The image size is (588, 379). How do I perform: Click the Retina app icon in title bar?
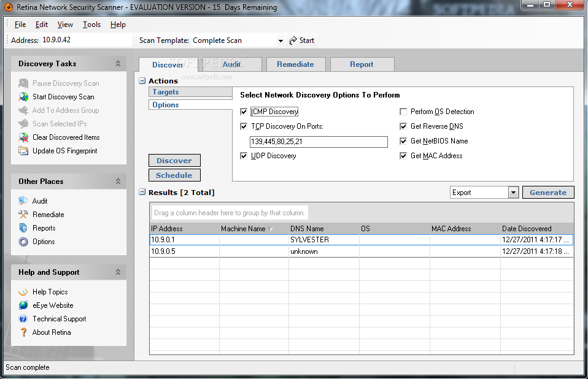coord(8,7)
